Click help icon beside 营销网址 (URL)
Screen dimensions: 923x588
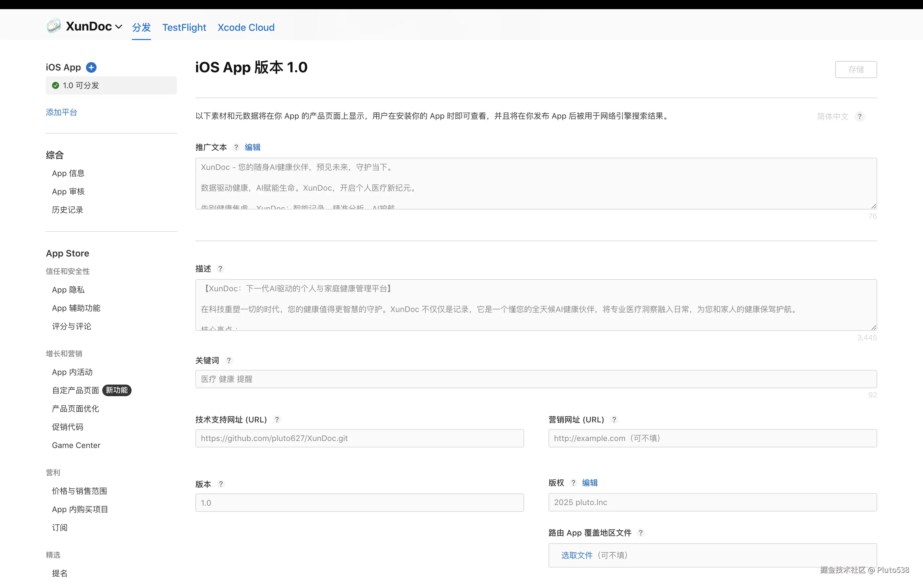pos(614,419)
